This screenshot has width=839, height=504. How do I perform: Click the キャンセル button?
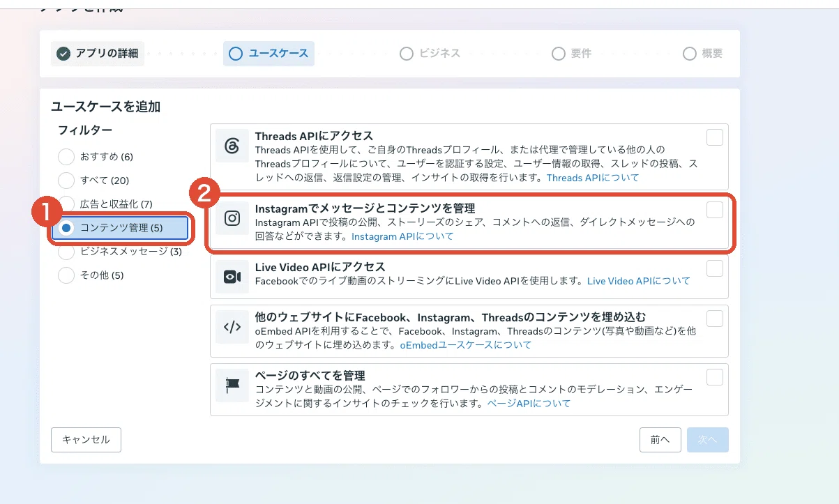pyautogui.click(x=86, y=440)
